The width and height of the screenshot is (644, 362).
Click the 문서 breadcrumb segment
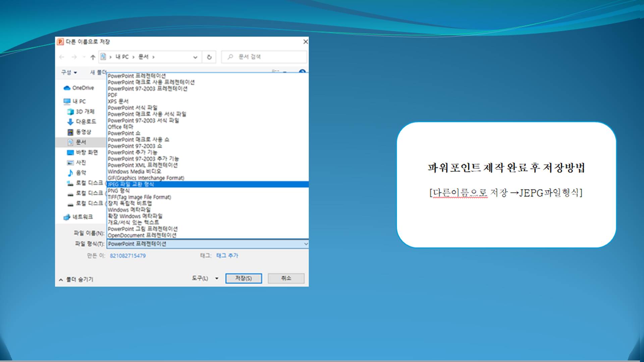pos(144,57)
